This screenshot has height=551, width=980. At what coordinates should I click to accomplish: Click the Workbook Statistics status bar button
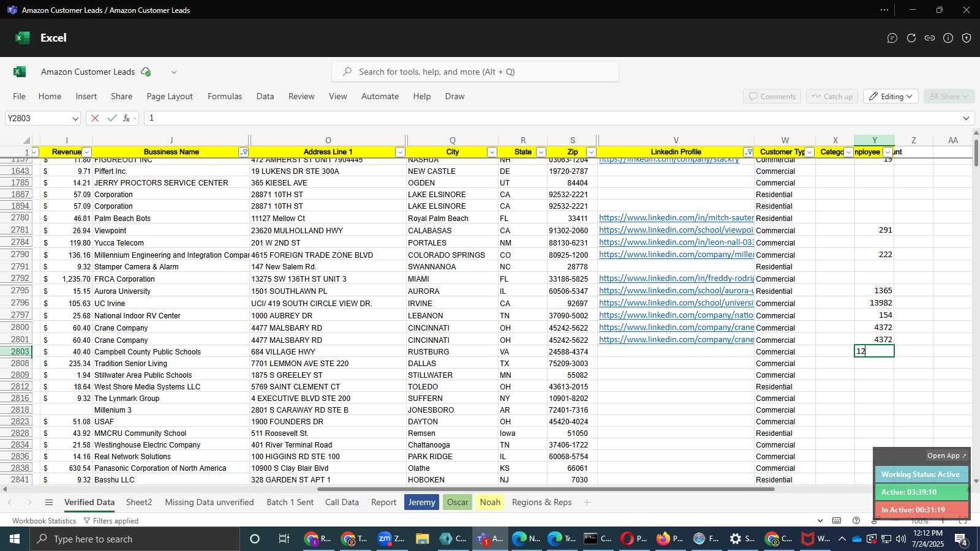point(44,521)
